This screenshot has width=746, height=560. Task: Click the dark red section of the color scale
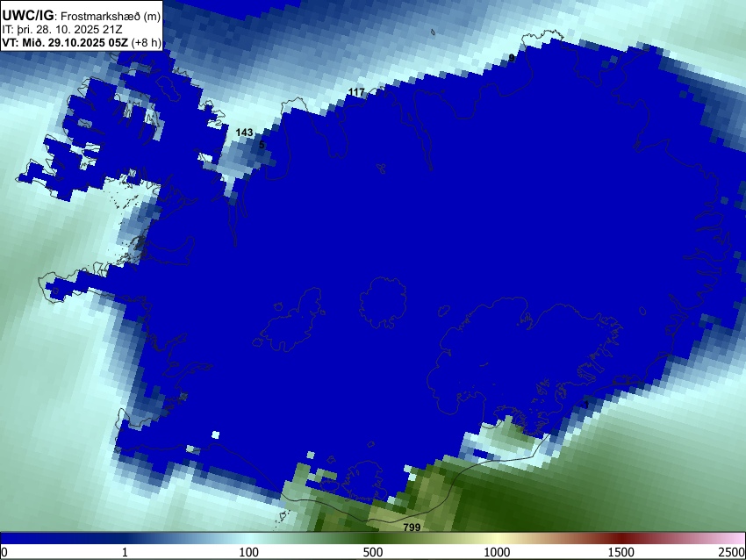(621, 539)
